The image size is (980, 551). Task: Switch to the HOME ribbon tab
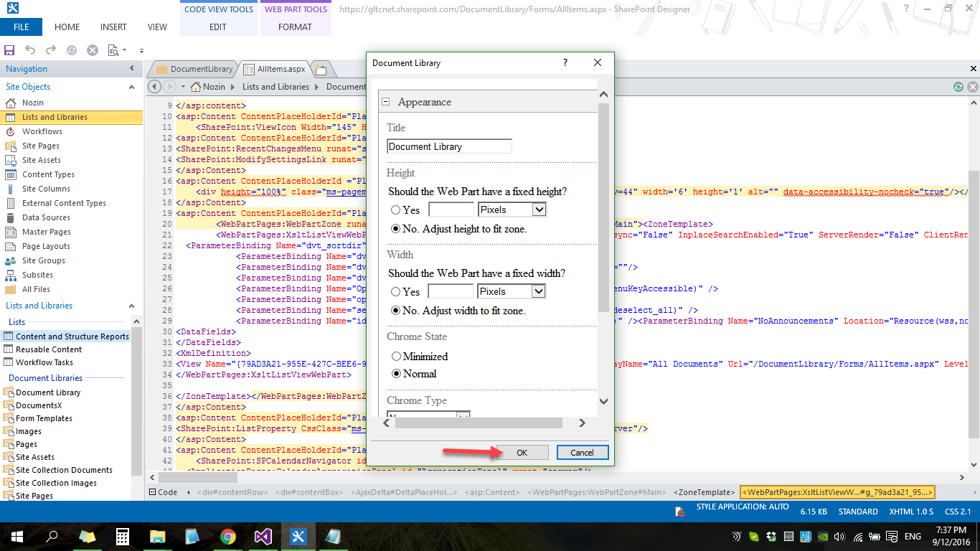(67, 27)
